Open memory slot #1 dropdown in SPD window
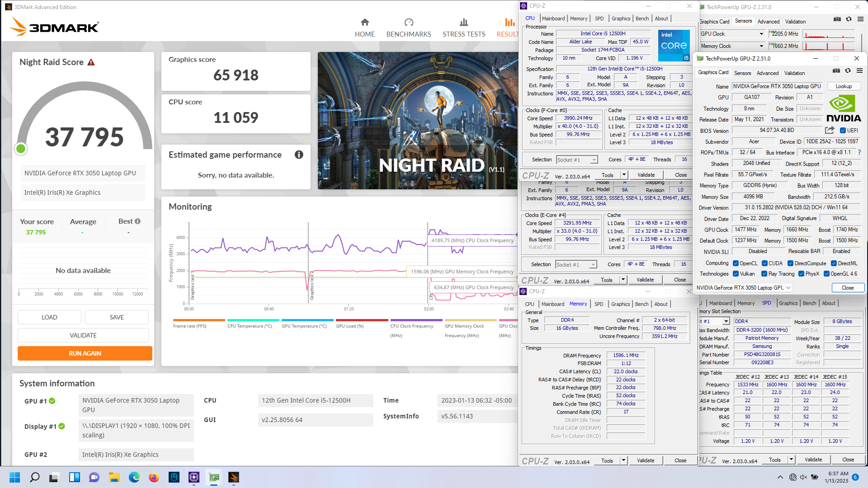The height and width of the screenshot is (488, 868). point(726,321)
